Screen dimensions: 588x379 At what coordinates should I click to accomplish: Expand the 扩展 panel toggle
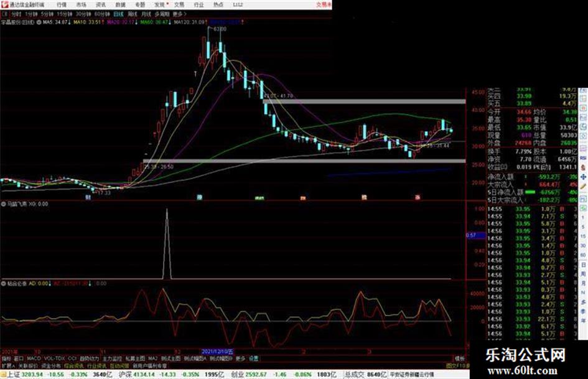click(x=8, y=365)
